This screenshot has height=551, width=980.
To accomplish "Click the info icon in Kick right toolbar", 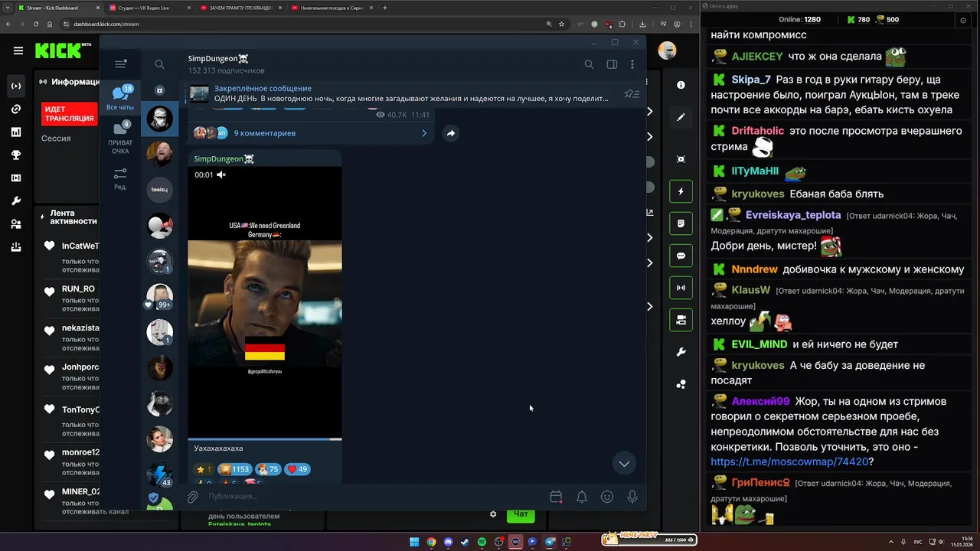I will coord(681,85).
